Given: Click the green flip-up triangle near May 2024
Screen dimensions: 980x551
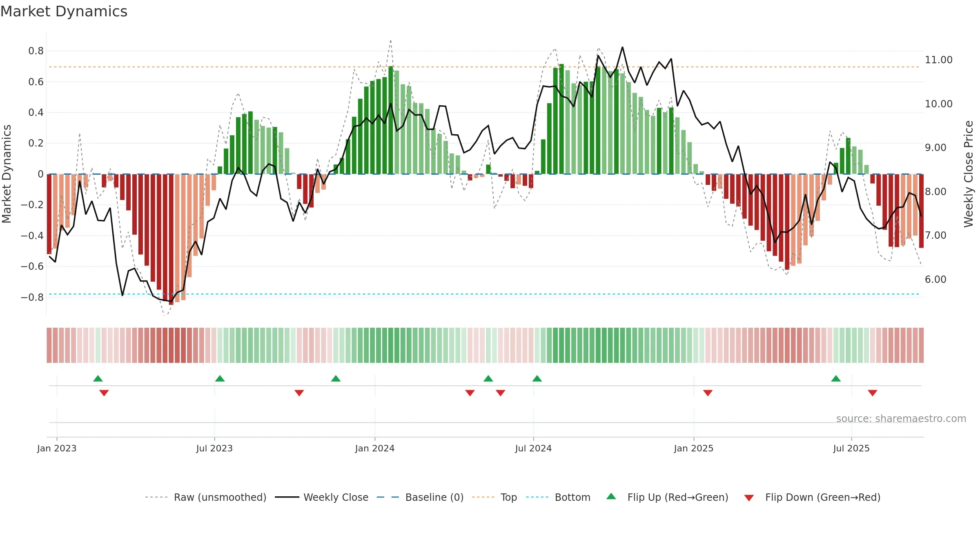Looking at the screenshot, I should point(488,378).
